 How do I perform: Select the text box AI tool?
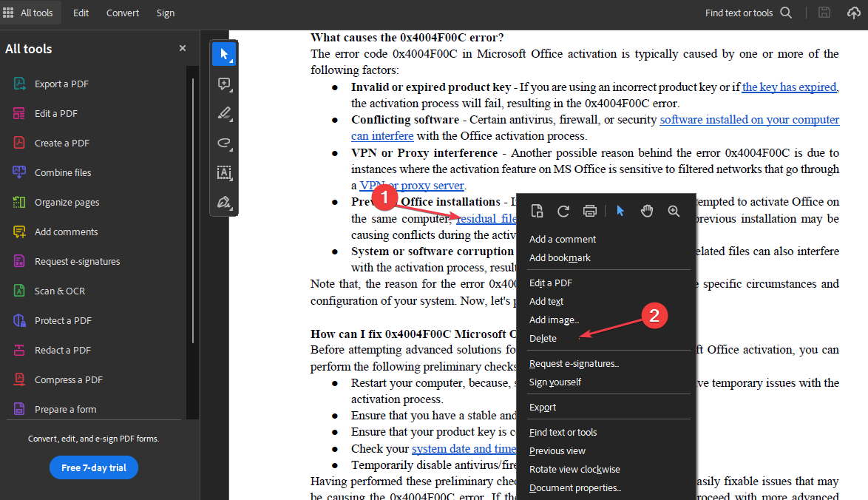point(223,173)
